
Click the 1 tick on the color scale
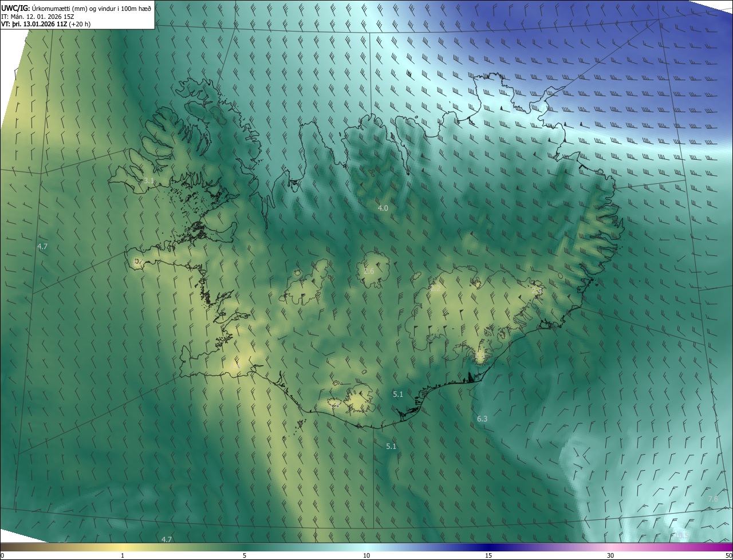pos(123,555)
